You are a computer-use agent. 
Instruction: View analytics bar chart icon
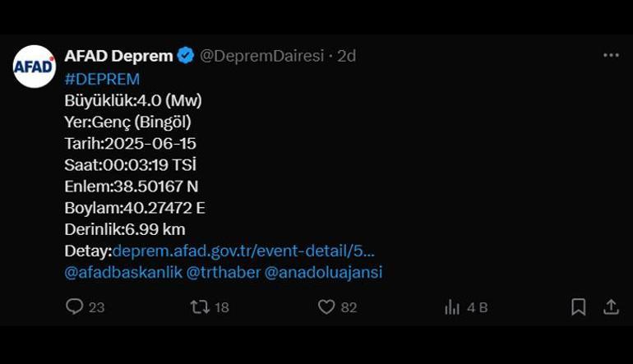coord(452,307)
